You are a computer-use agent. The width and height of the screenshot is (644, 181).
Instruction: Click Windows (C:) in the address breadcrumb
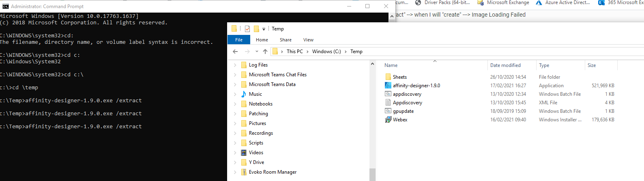point(326,52)
